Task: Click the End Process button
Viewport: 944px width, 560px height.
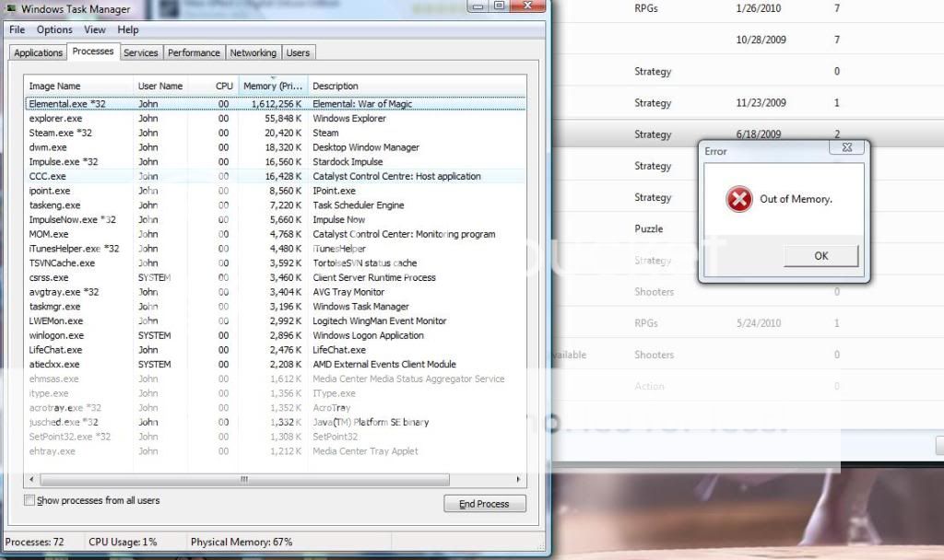Action: pos(485,503)
